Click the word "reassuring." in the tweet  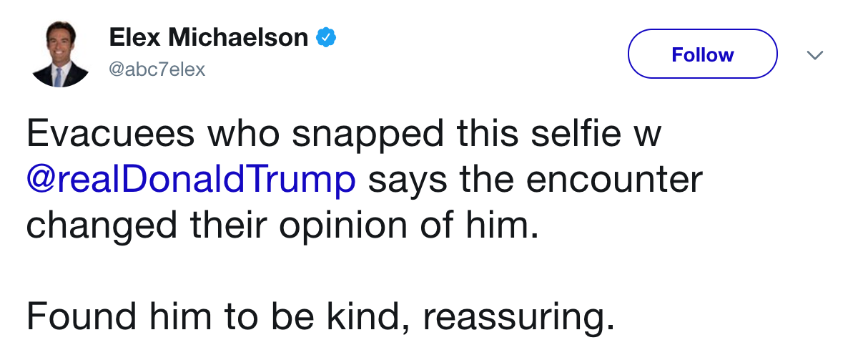click(517, 316)
